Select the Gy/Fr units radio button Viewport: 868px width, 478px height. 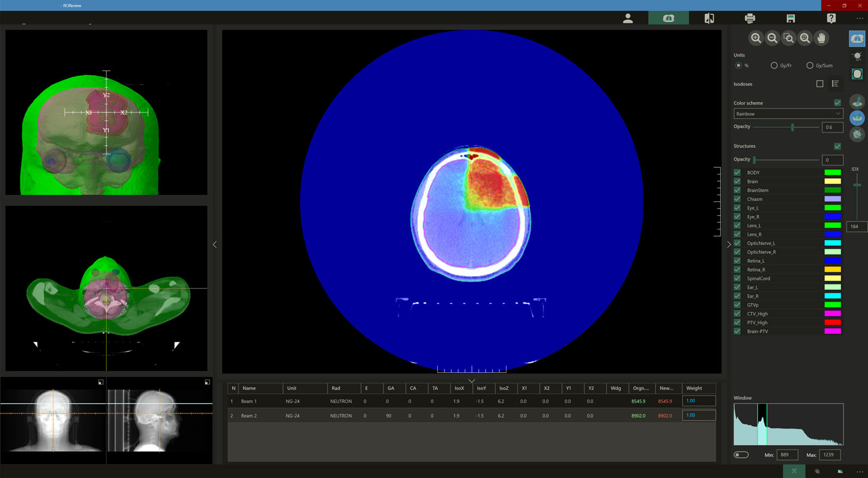tap(774, 66)
